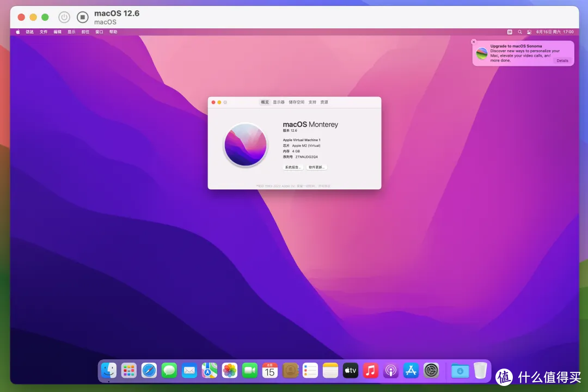The height and width of the screenshot is (392, 588).
Task: Click the 系统报告 button
Action: coord(293,167)
